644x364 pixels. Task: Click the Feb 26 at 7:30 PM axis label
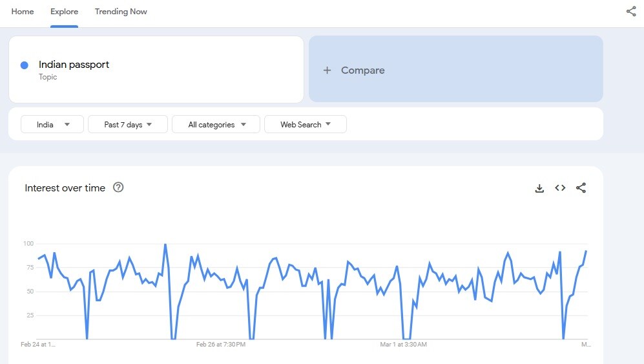221,345
